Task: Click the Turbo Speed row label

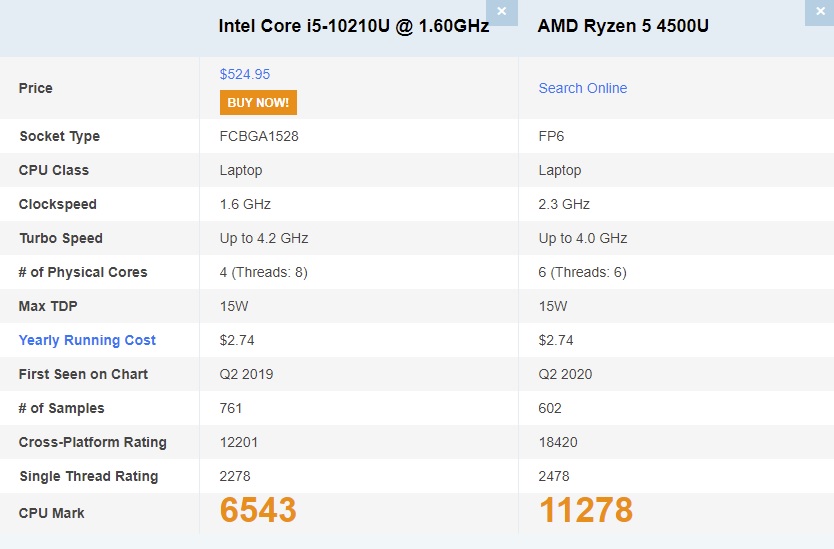Action: [60, 238]
